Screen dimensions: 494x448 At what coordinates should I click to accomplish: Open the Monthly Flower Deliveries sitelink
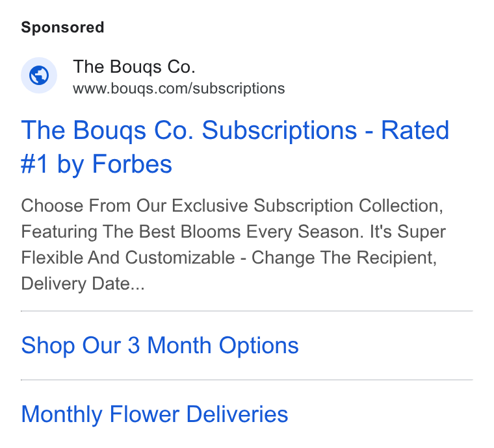tap(155, 414)
